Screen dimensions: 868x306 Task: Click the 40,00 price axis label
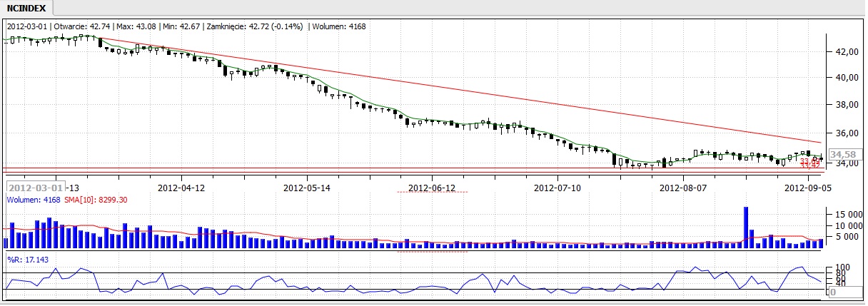(x=844, y=78)
